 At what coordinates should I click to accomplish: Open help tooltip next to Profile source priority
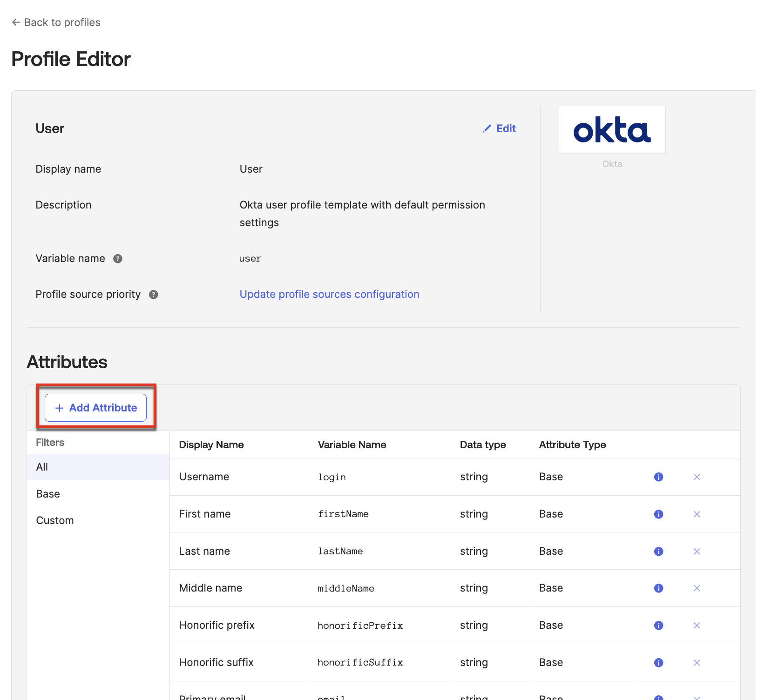[154, 294]
